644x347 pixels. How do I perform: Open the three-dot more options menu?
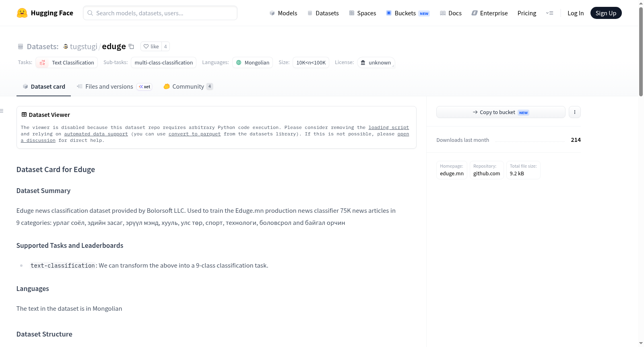575,112
